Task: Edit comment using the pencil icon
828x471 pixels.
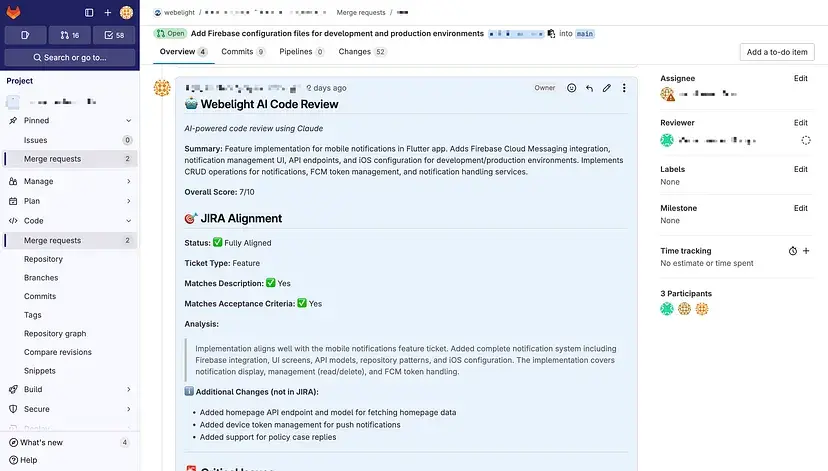Action: click(x=606, y=88)
